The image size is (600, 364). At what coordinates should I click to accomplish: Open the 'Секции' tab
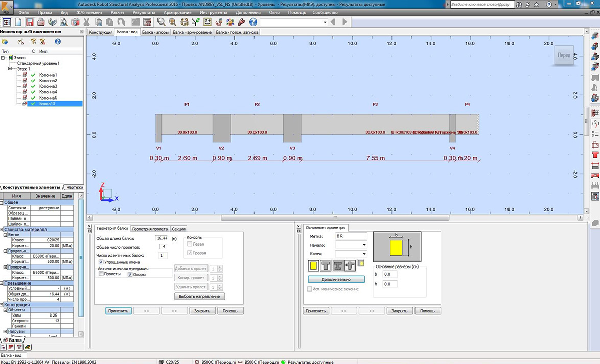coord(178,229)
